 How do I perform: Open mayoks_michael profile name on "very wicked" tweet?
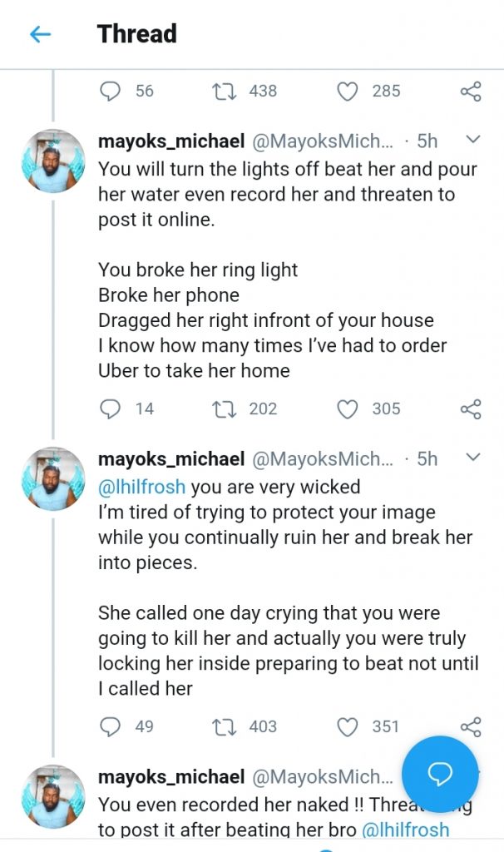point(171,459)
